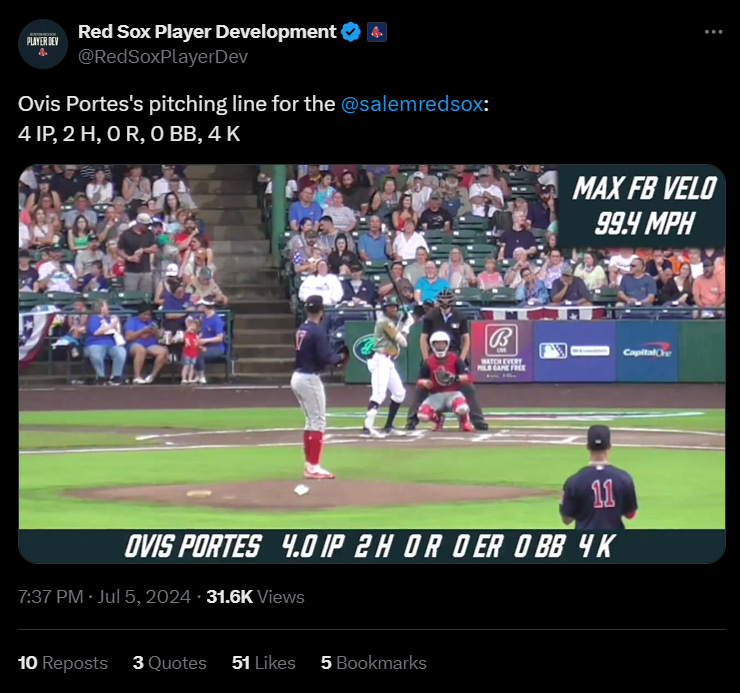740x693 pixels.
Task: Open the three-dot more options menu
Action: 713,32
